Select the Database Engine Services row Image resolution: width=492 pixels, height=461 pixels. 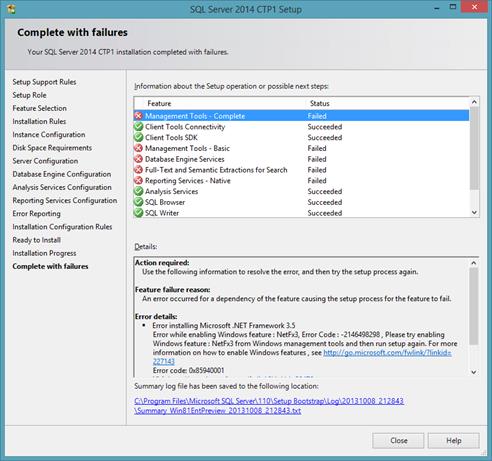[x=301, y=159]
